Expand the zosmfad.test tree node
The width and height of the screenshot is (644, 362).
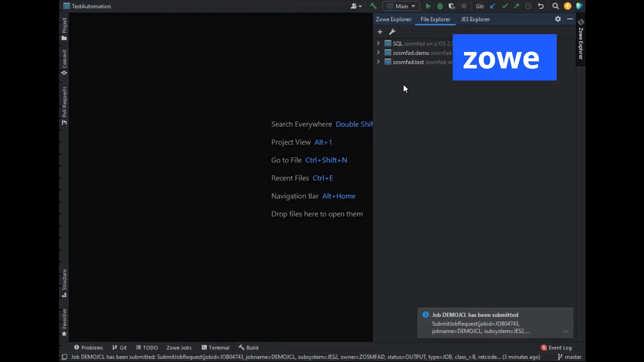(378, 62)
